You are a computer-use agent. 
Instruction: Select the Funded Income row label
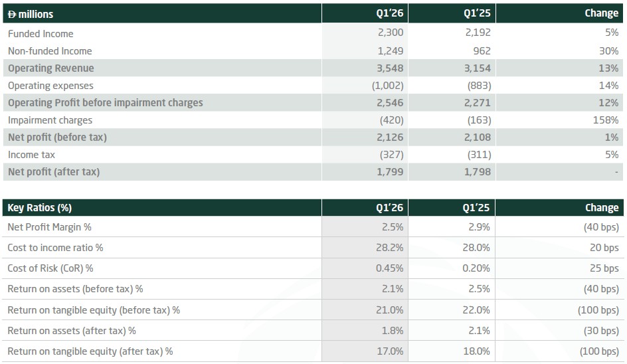click(41, 34)
